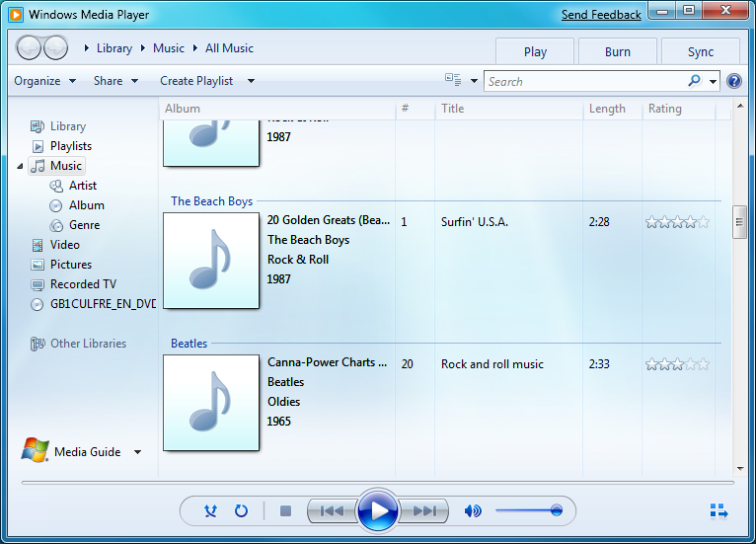Open the Organize dropdown menu
The width and height of the screenshot is (756, 544).
[44, 81]
